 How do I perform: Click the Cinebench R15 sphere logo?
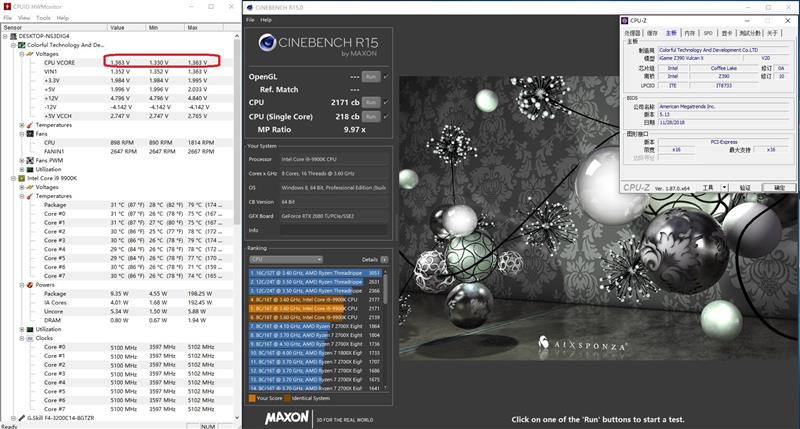click(267, 42)
